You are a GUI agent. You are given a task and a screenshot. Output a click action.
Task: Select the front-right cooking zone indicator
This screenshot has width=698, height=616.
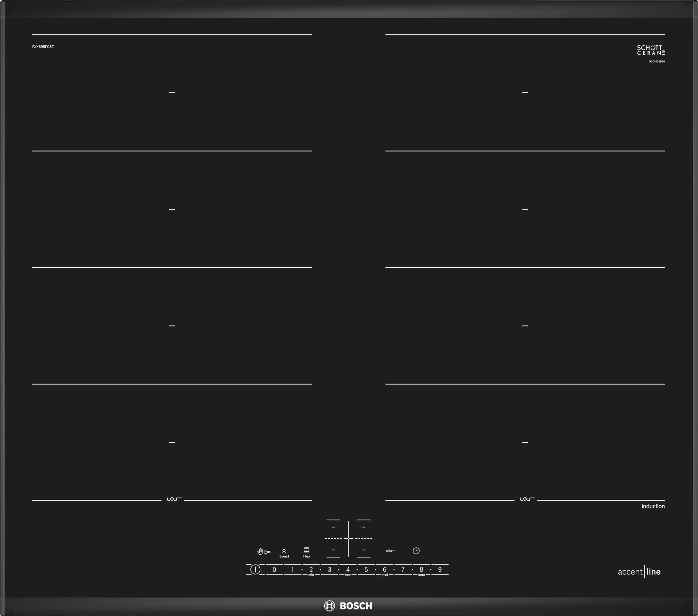(x=364, y=550)
